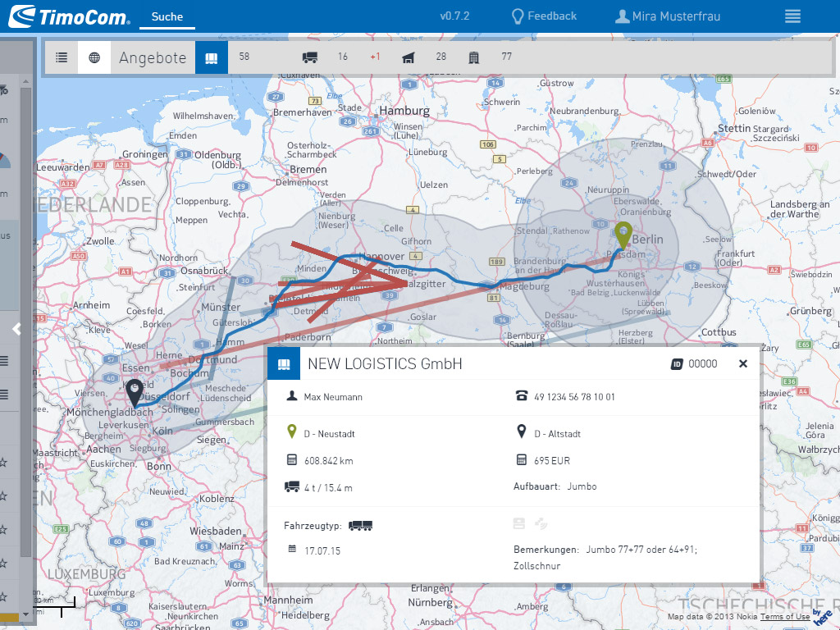840x630 pixels.
Task: Click destination D - Altstadt
Action: (558, 434)
